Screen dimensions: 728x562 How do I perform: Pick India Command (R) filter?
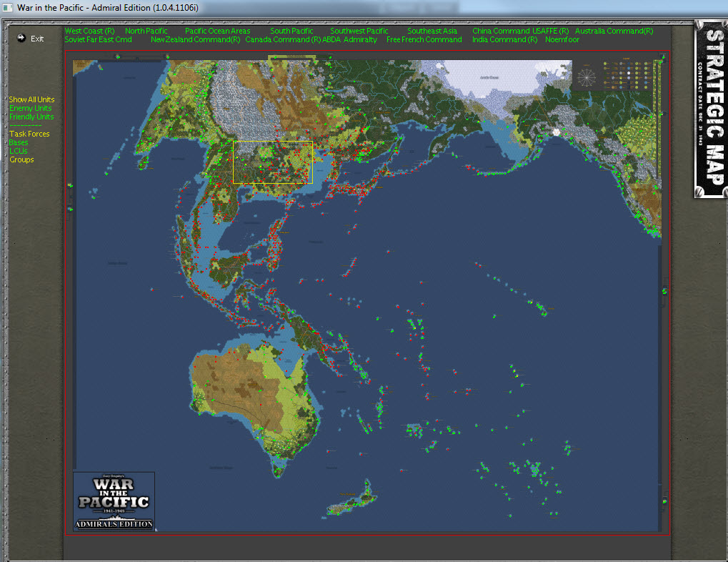click(x=504, y=39)
